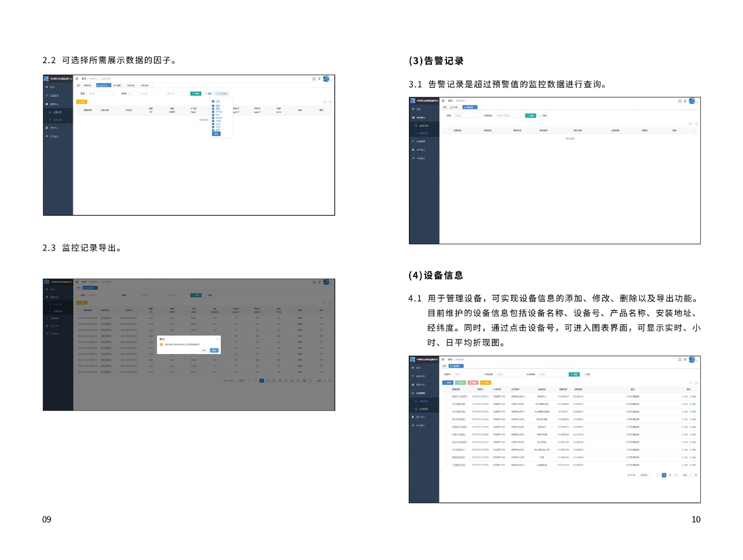
Task: Click font size icon in device info screenshot
Action: click(685, 360)
